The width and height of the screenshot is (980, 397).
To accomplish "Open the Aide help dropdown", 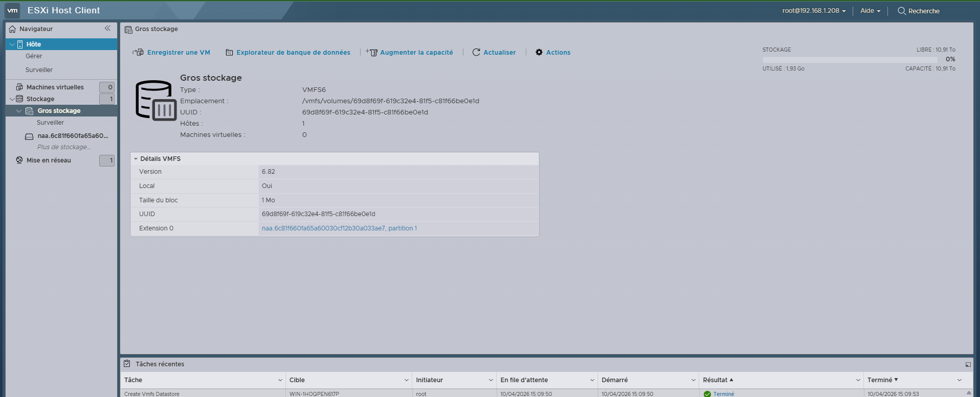I will tap(870, 11).
